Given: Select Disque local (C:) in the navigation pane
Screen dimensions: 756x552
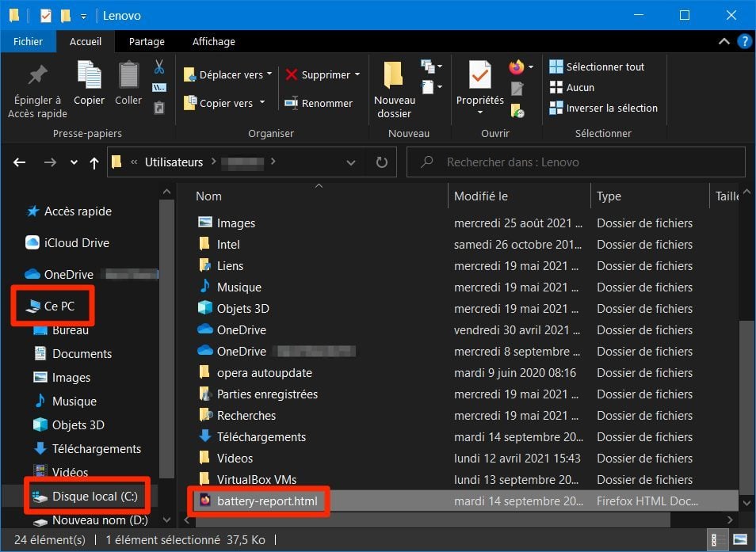Looking at the screenshot, I should click(85, 496).
